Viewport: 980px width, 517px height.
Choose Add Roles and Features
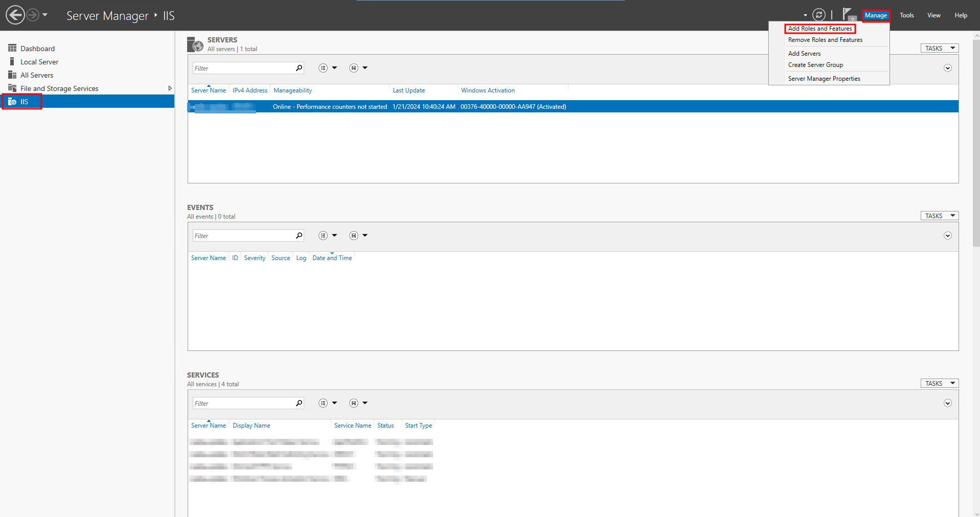pyautogui.click(x=820, y=29)
